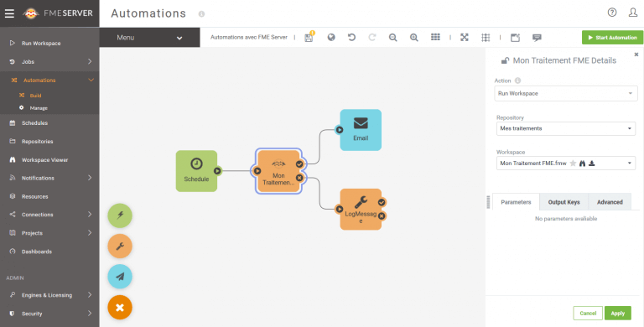Click the undo arrow icon
Image resolution: width=644 pixels, height=327 pixels.
click(x=351, y=38)
